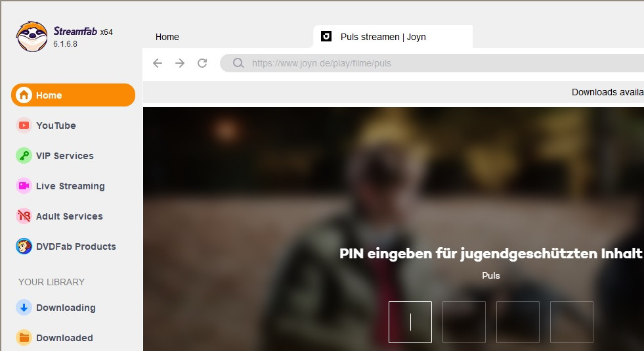The width and height of the screenshot is (644, 351).
Task: Click the fourth PIN digit box
Action: (572, 322)
